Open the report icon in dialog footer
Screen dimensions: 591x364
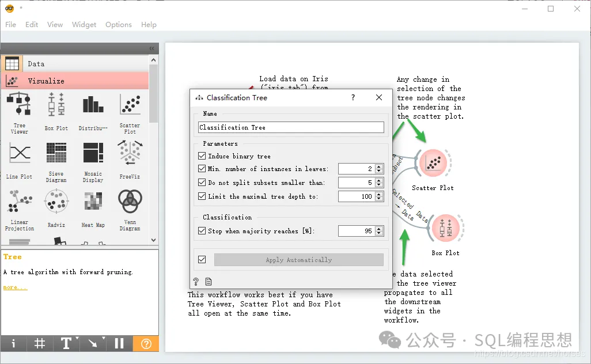tap(209, 282)
